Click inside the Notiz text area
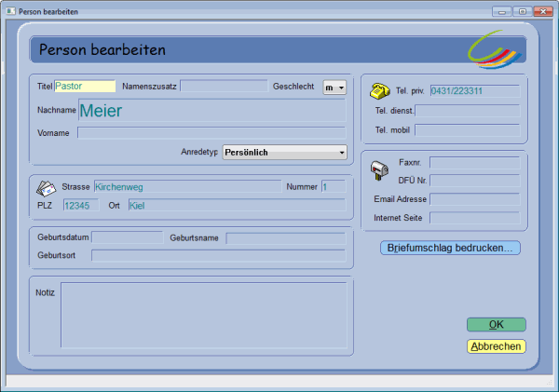559x392 pixels. [204, 315]
